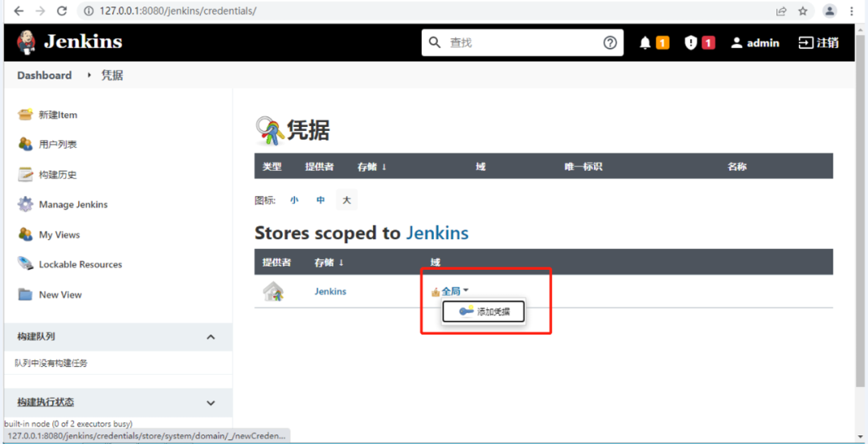This screenshot has height=444, width=868.
Task: Click the 提供者 header in credentials table
Action: (x=319, y=166)
